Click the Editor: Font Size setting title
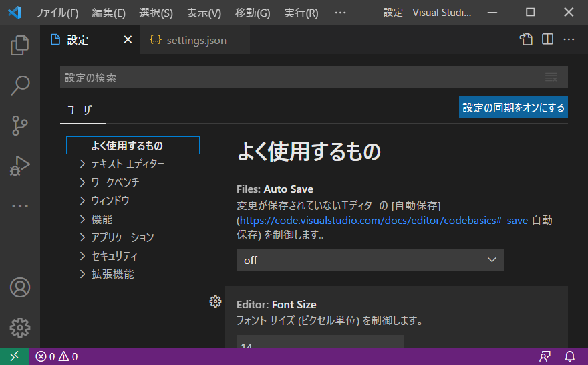 277,305
